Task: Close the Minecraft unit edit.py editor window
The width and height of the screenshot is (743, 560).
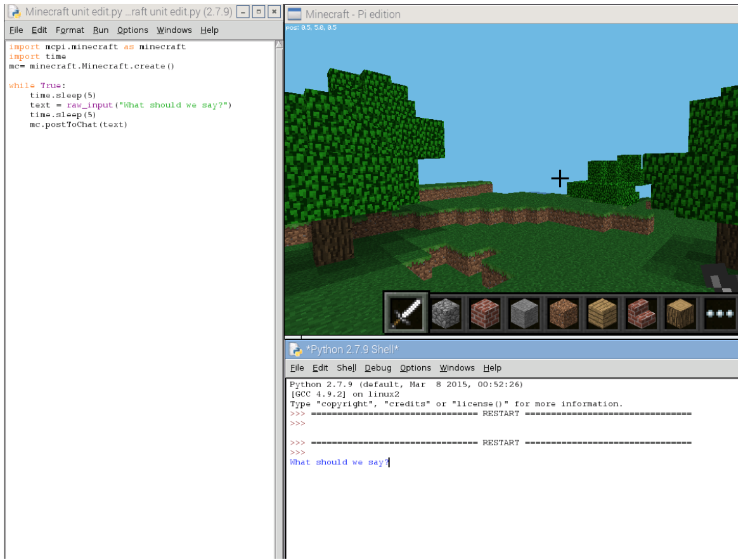Action: (274, 12)
